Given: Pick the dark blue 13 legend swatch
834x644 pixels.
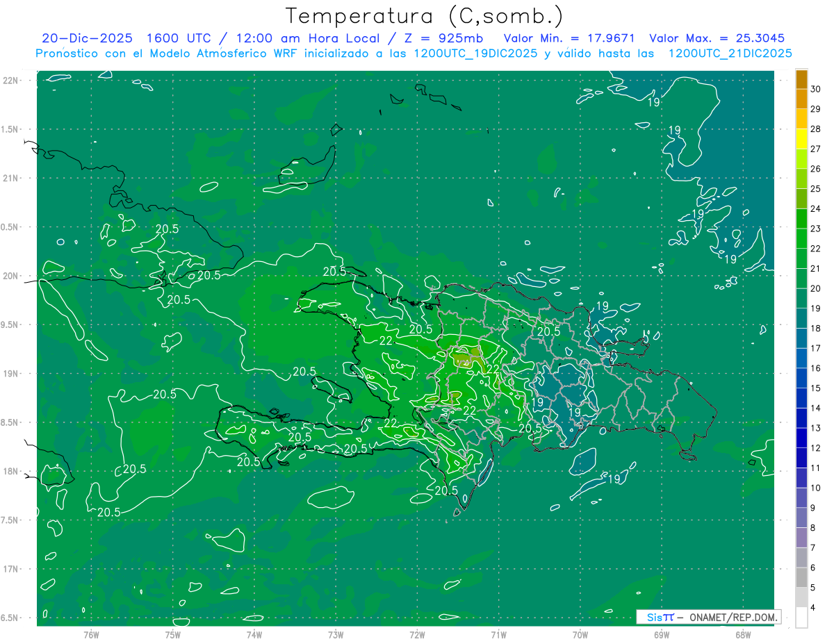Looking at the screenshot, I should 801,418.
